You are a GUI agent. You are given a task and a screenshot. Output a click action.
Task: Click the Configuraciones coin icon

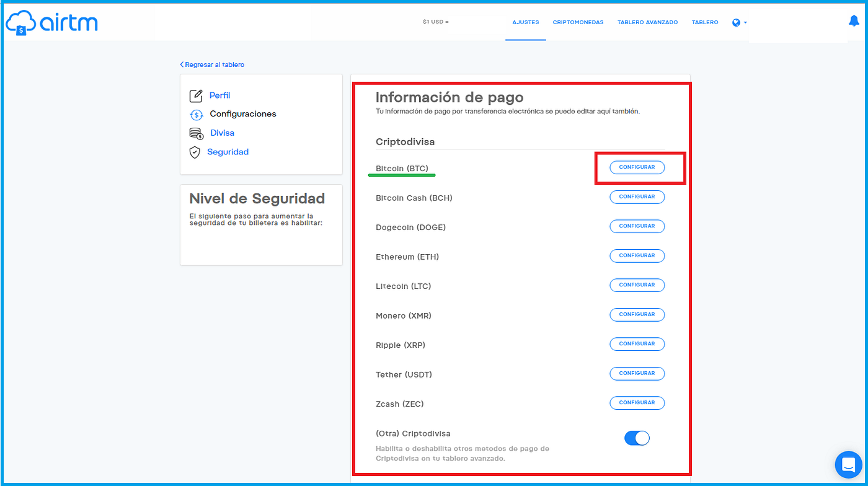(196, 114)
